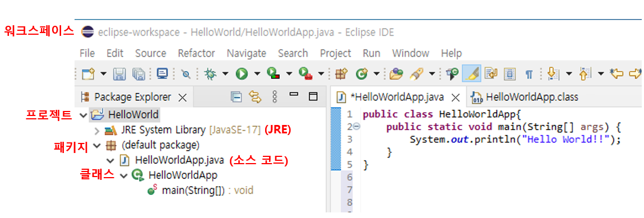This screenshot has height=218, width=644.
Task: Collapse HelloWorldApp.java tree node
Action: click(110, 160)
